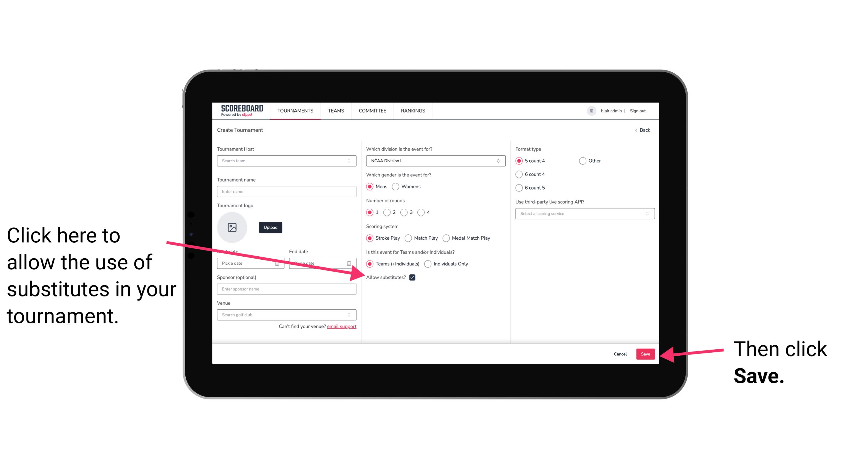Click the Back navigation arrow icon

point(636,129)
